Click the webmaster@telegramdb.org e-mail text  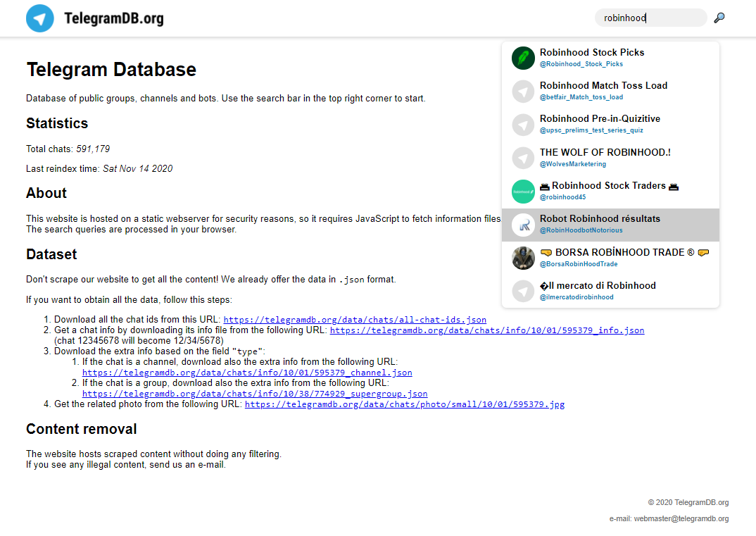681,518
